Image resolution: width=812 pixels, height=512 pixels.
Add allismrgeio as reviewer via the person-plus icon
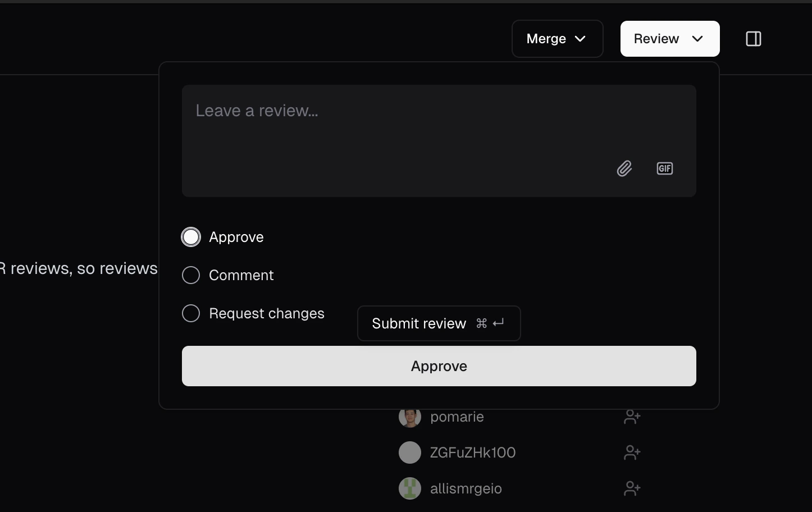point(632,488)
